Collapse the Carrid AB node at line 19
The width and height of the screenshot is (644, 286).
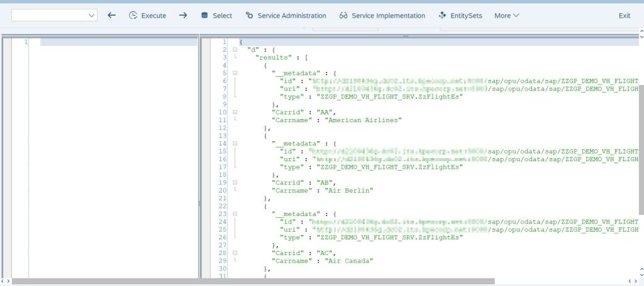(x=235, y=182)
